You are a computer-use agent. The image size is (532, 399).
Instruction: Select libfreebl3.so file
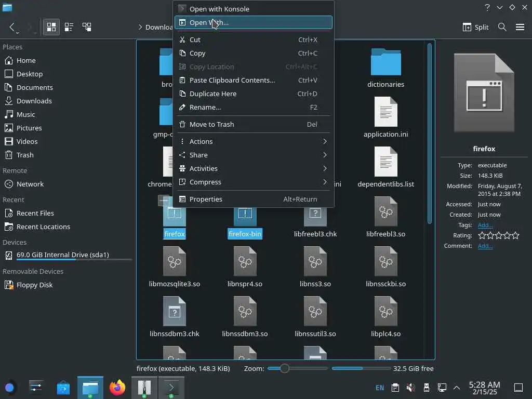coord(386,217)
